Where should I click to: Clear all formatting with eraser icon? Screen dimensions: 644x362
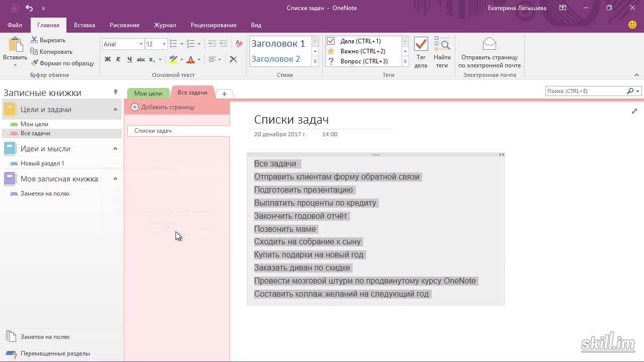coord(239,44)
